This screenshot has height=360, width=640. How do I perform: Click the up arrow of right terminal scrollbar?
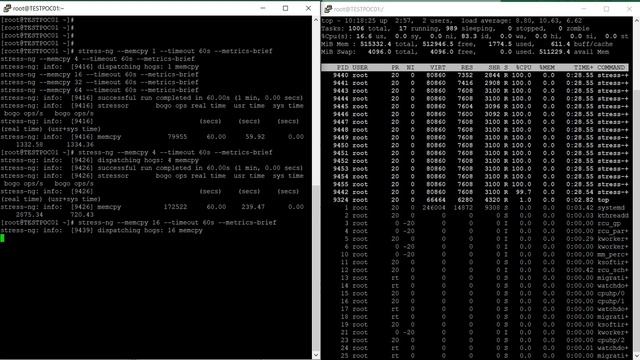click(x=636, y=20)
